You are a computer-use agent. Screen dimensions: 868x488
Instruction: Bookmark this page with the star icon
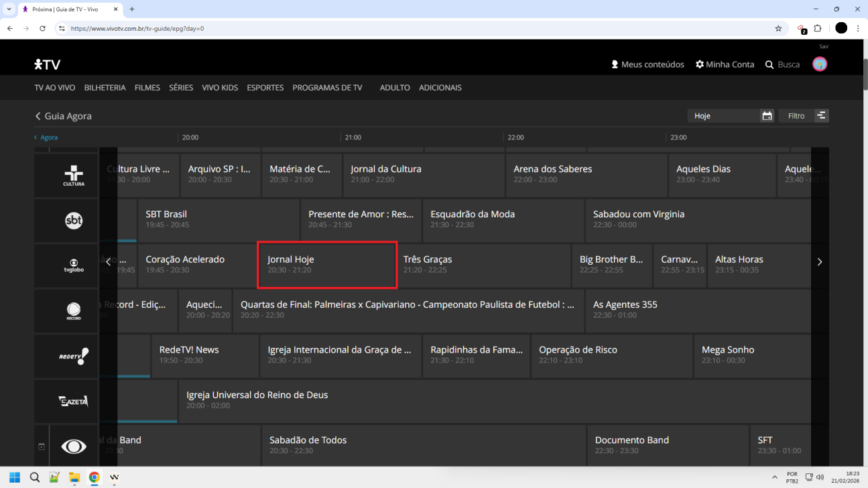click(x=778, y=29)
